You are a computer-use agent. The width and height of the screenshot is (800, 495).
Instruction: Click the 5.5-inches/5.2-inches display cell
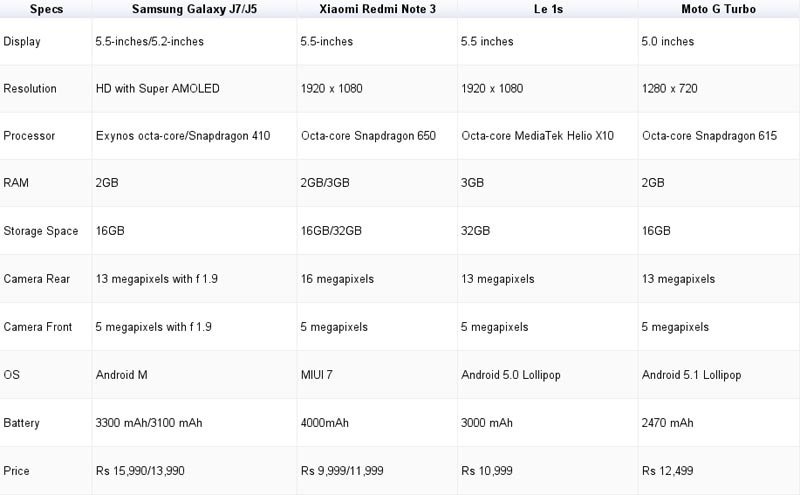[149, 41]
